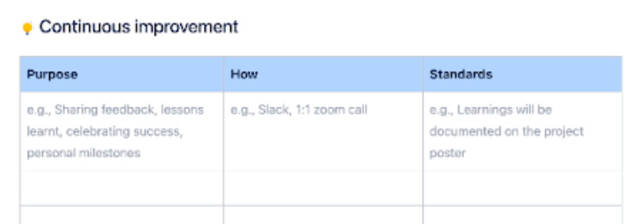
Task: Click the word 'personal milestones' in Purpose cell
Action: tap(84, 153)
